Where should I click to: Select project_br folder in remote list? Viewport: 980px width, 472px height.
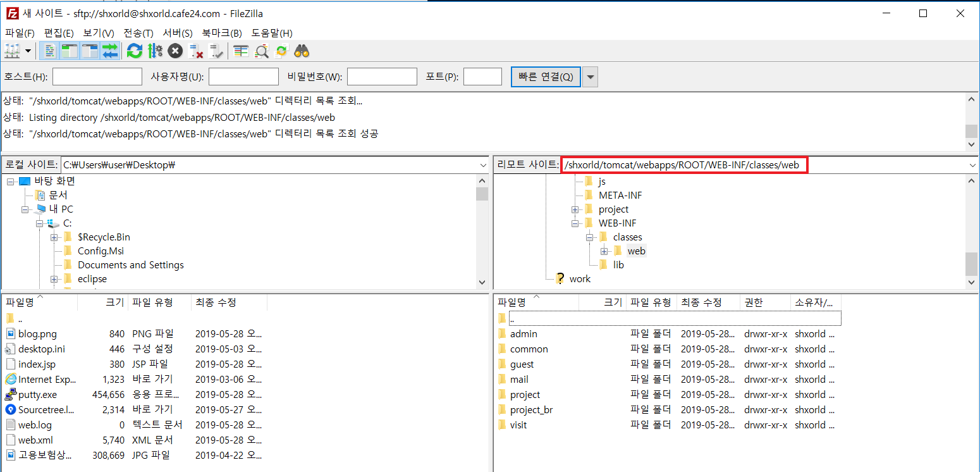pyautogui.click(x=531, y=409)
